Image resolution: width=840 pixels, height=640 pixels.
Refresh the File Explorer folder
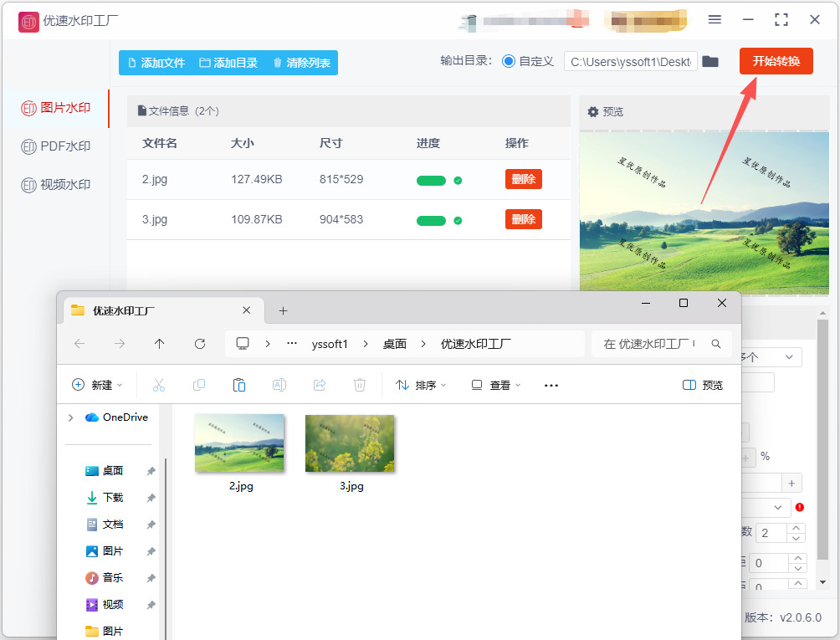(x=200, y=344)
